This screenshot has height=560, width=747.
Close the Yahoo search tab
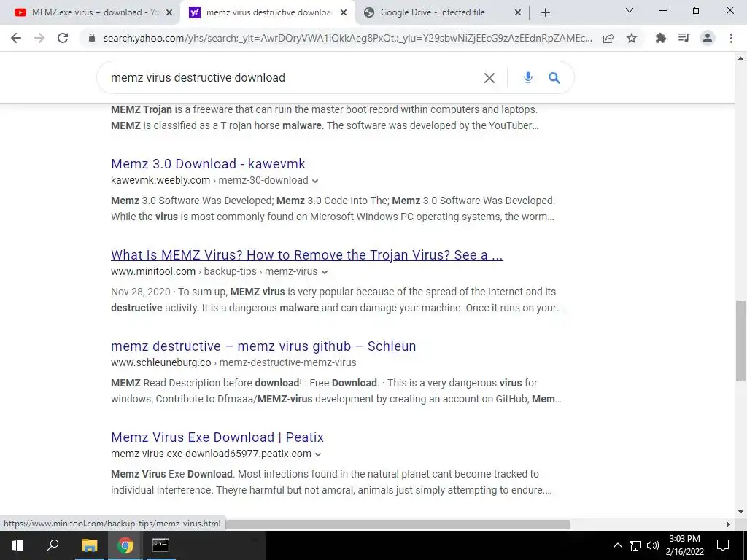[344, 13]
